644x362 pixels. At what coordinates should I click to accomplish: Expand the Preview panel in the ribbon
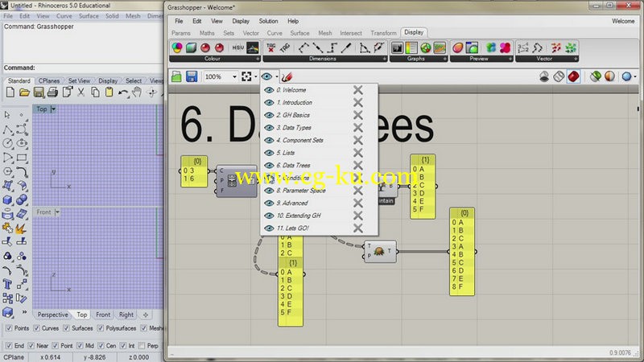tap(510, 59)
